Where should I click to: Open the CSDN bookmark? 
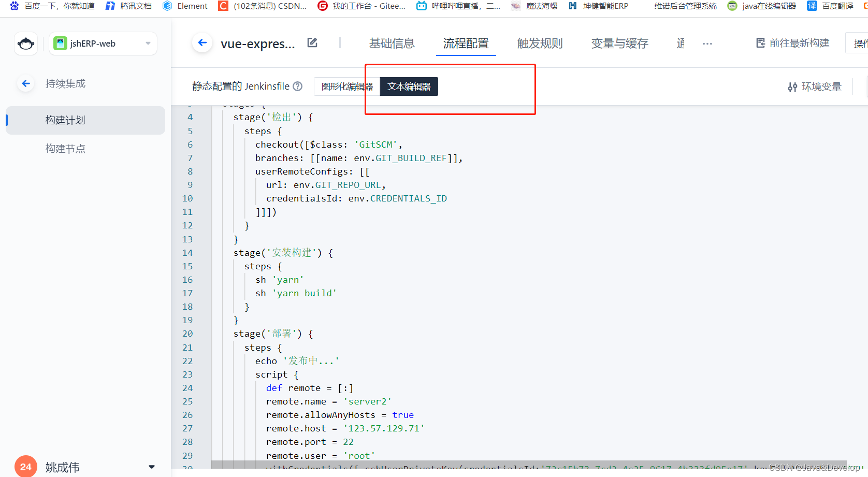pos(263,6)
